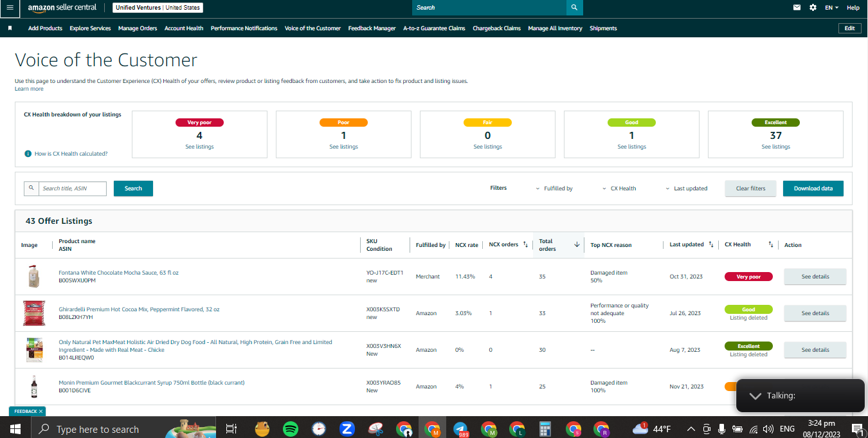Expand the Fulfilled by filter
868x438 pixels.
coord(554,188)
